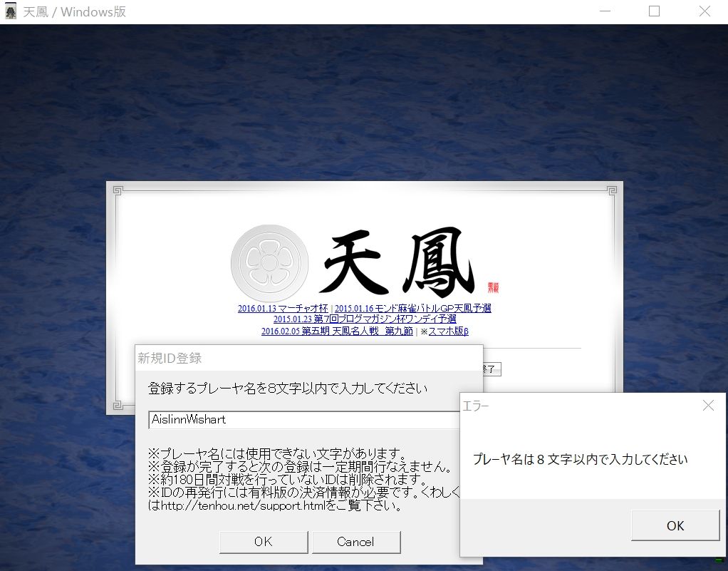Click the large 天鳳 calligraphy title

[398, 262]
